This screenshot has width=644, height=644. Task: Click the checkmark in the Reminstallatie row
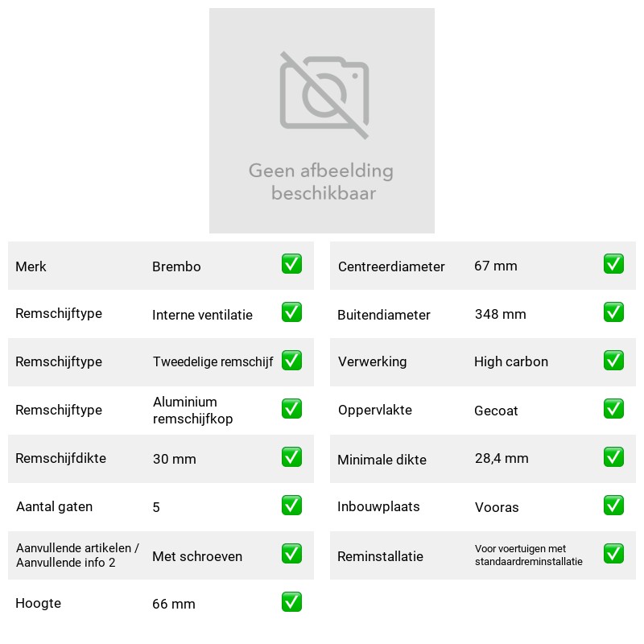(613, 554)
